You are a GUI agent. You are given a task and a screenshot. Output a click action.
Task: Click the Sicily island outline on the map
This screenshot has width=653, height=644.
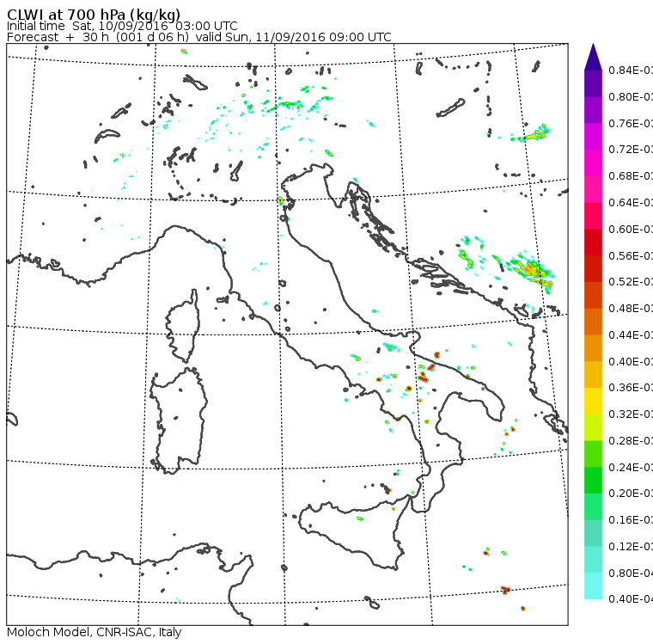point(354,531)
